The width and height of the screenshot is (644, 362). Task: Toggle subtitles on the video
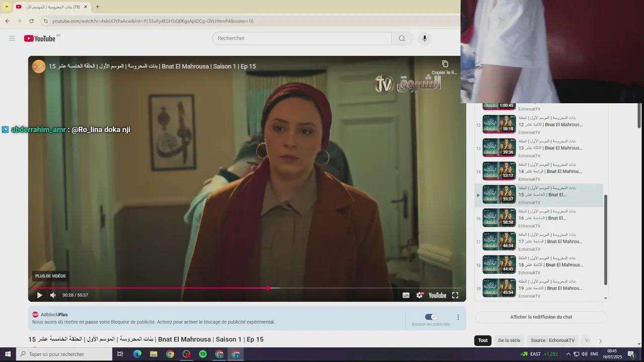pos(406,295)
